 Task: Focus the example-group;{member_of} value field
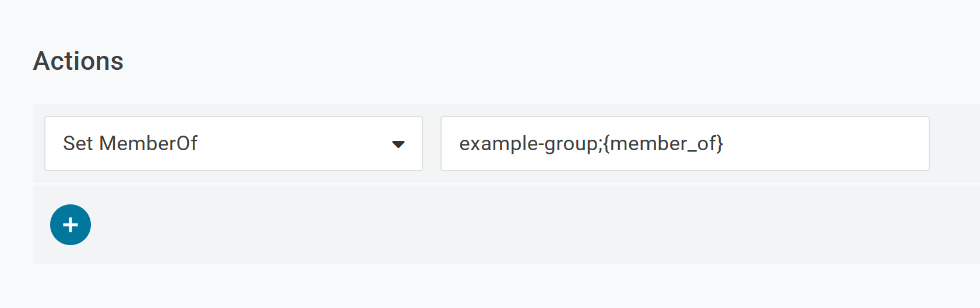pos(685,143)
